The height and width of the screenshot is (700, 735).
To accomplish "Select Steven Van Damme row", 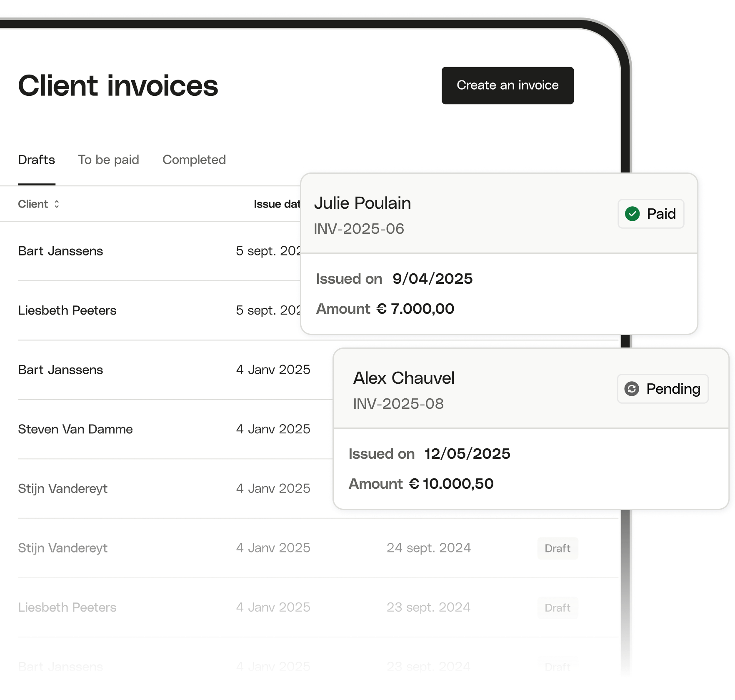I will [x=175, y=429].
